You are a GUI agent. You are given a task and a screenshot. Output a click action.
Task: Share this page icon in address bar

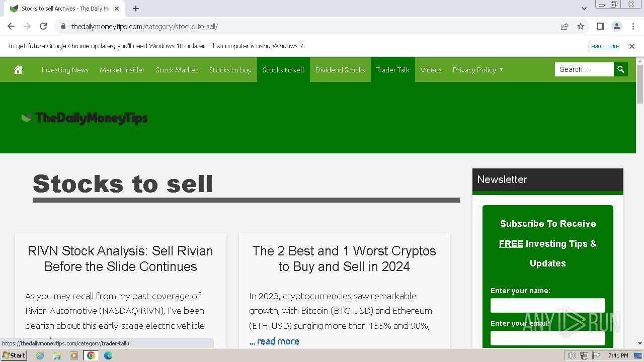pyautogui.click(x=565, y=26)
